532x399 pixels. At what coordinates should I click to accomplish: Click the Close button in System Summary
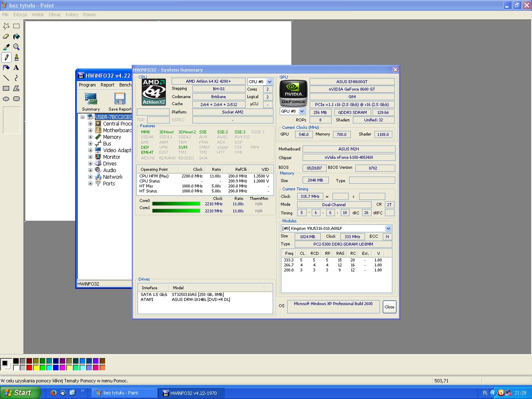coord(389,307)
